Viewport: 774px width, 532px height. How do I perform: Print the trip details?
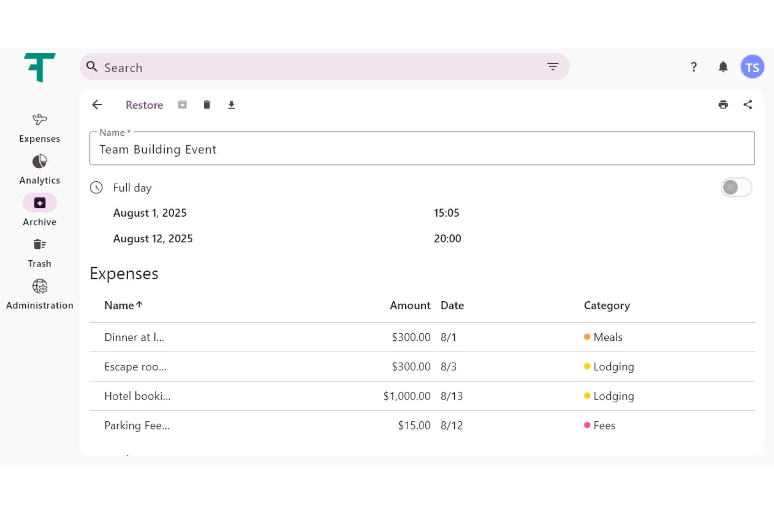723,105
